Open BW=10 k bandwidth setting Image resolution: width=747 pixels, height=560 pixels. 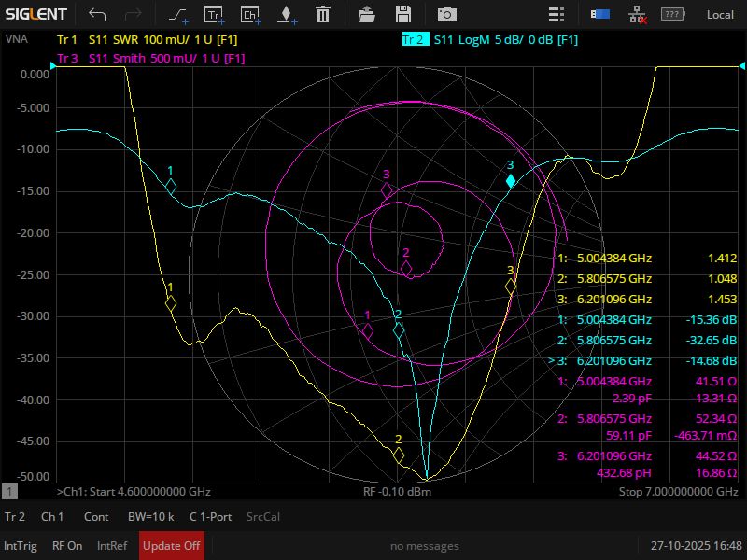tap(149, 516)
